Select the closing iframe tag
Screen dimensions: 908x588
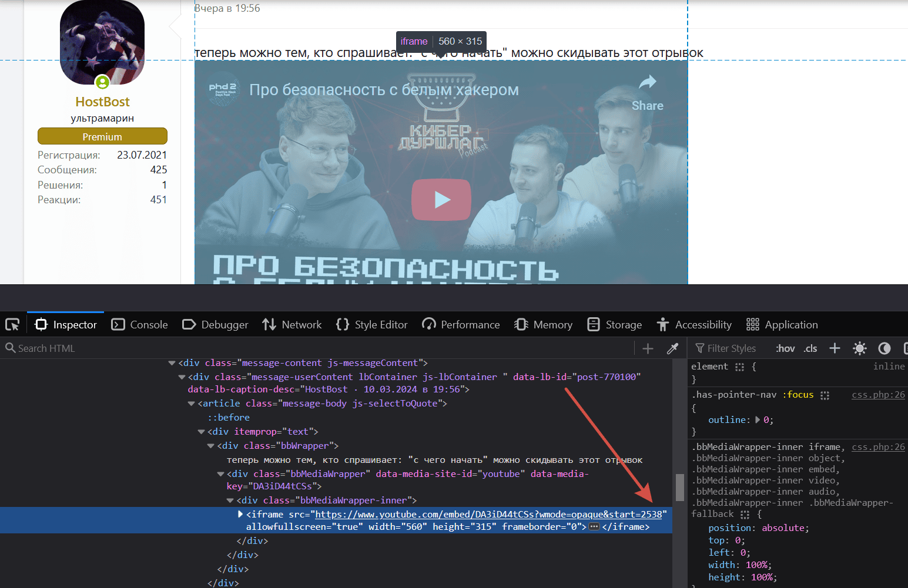point(626,527)
